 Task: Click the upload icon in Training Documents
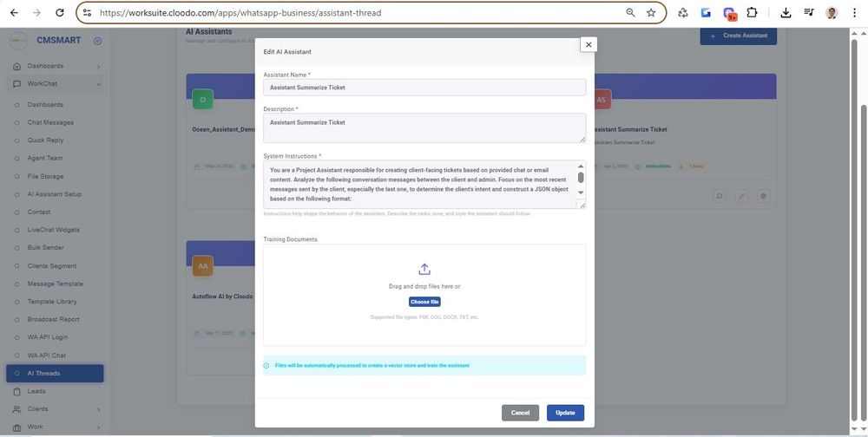(x=424, y=270)
